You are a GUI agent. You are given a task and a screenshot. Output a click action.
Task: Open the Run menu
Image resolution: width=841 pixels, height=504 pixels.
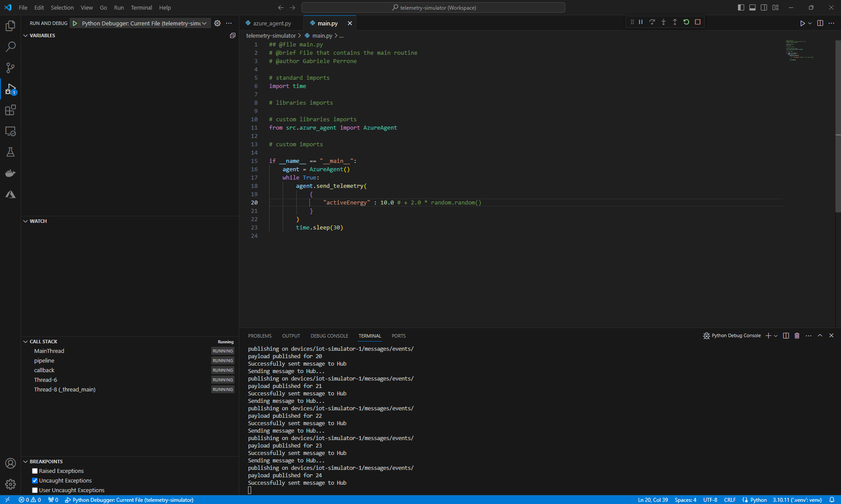[118, 7]
